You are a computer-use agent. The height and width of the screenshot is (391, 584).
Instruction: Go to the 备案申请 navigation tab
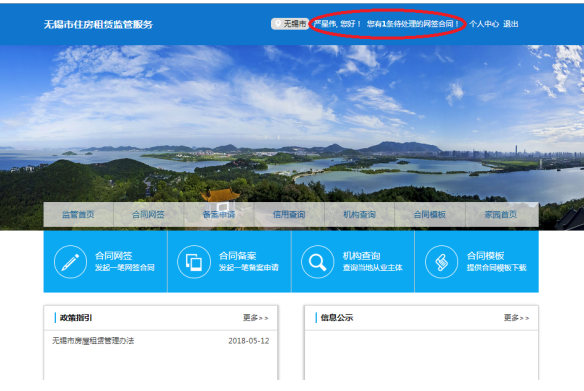tap(219, 214)
